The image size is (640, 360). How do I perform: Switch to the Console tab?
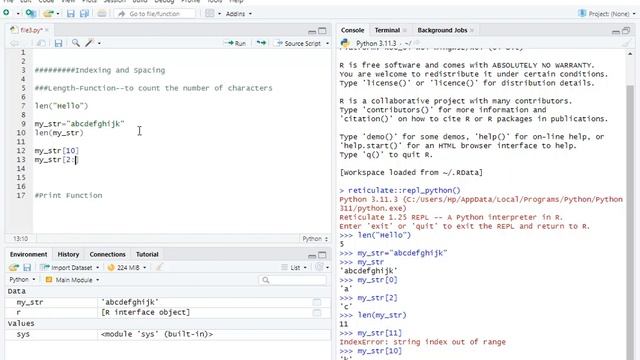[352, 30]
